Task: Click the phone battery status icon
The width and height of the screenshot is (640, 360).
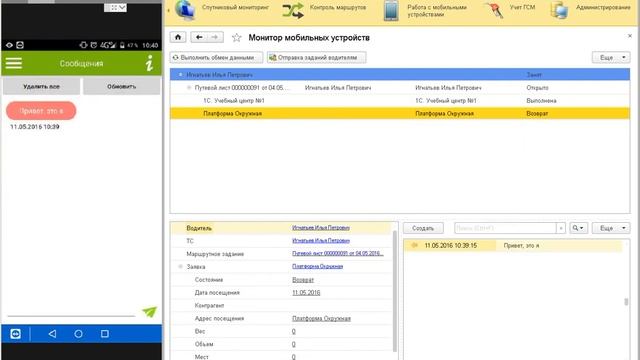Action: (x=122, y=45)
